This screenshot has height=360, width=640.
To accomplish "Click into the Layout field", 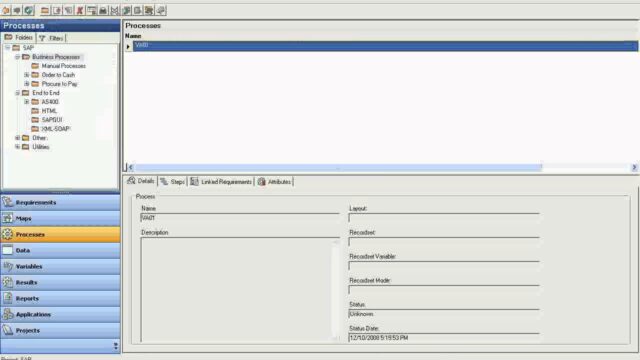I will click(x=444, y=218).
